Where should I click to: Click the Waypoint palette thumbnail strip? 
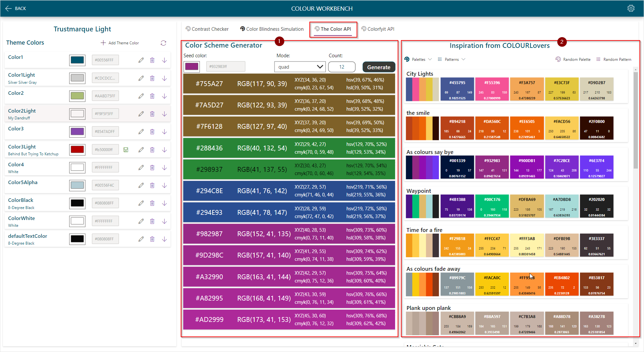(x=422, y=206)
